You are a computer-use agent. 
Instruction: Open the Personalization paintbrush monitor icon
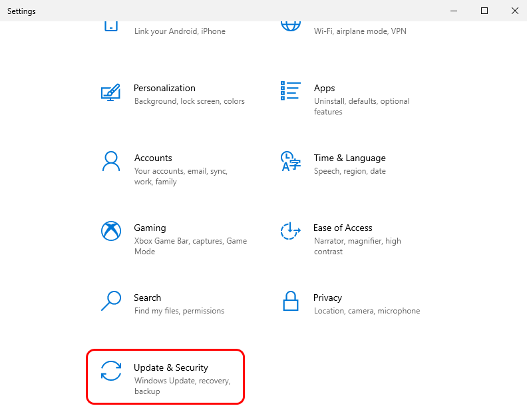(x=110, y=93)
